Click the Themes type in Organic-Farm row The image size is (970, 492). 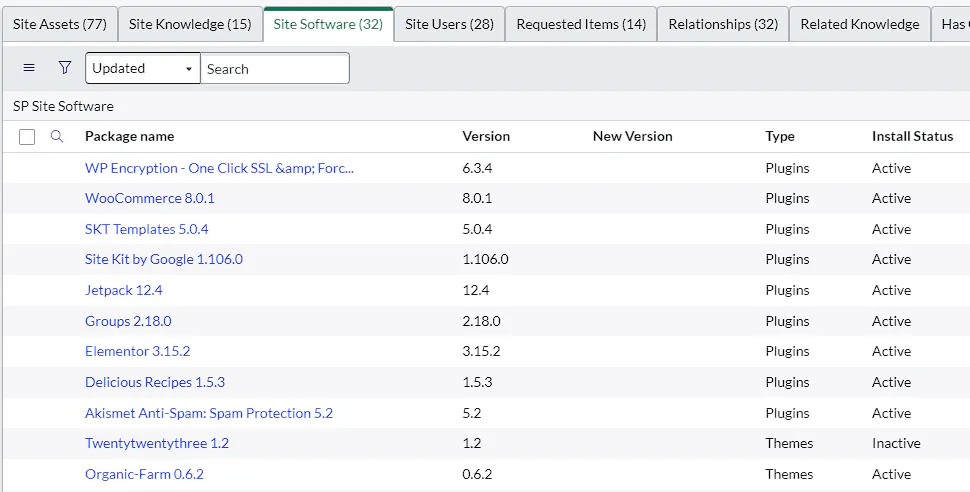(x=789, y=475)
